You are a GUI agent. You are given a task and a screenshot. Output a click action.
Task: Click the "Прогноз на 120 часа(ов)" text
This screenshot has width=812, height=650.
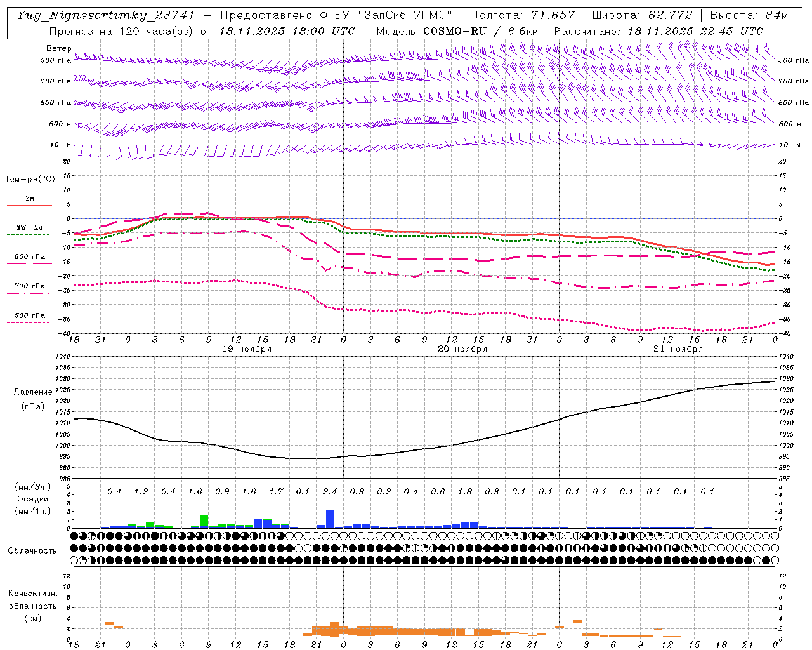click(122, 31)
